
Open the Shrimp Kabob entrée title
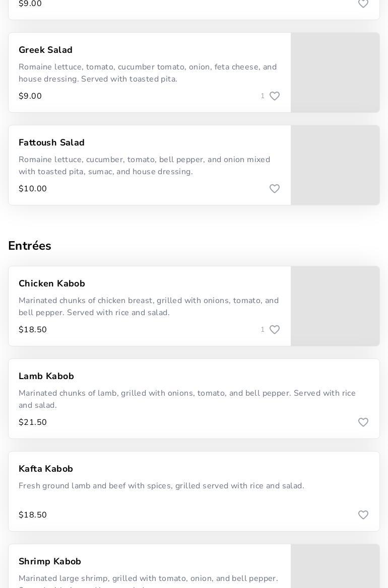click(50, 561)
